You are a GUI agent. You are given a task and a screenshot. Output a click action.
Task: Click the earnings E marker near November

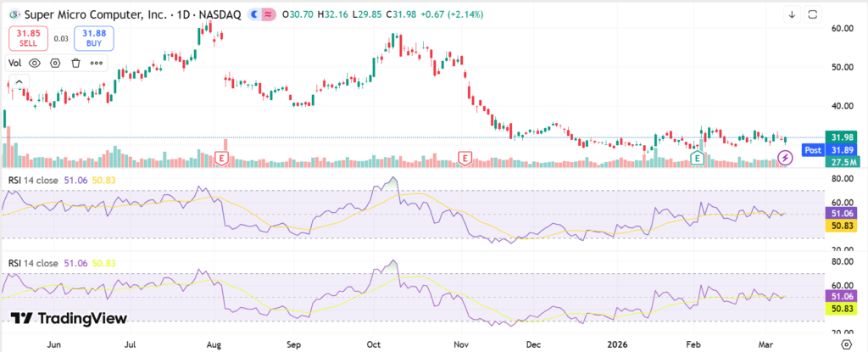465,158
